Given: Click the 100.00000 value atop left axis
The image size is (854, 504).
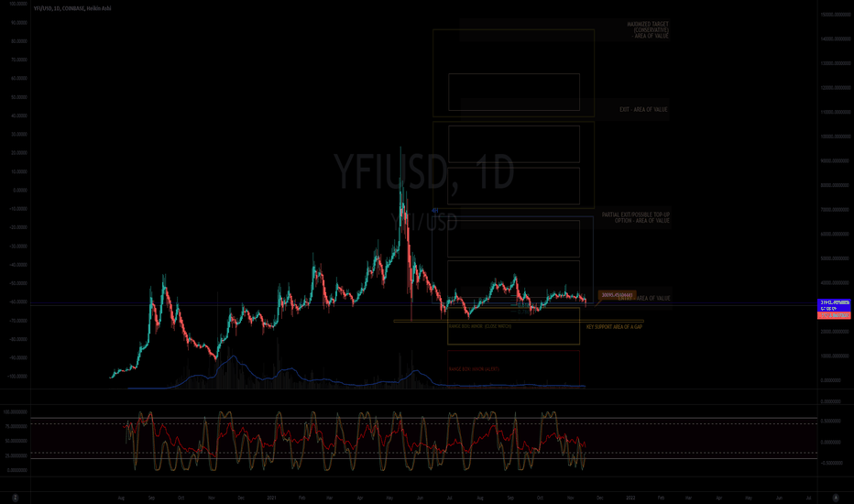Looking at the screenshot, I should click(x=18, y=4).
